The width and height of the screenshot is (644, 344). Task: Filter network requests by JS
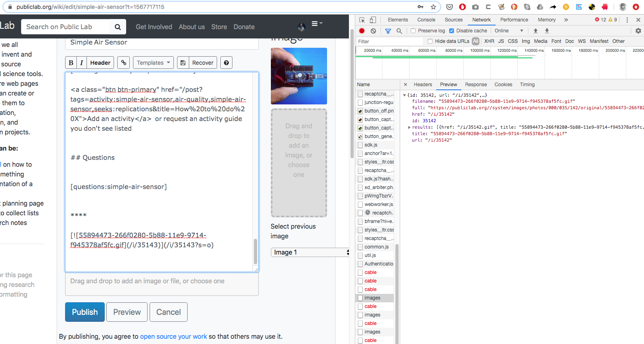click(501, 41)
